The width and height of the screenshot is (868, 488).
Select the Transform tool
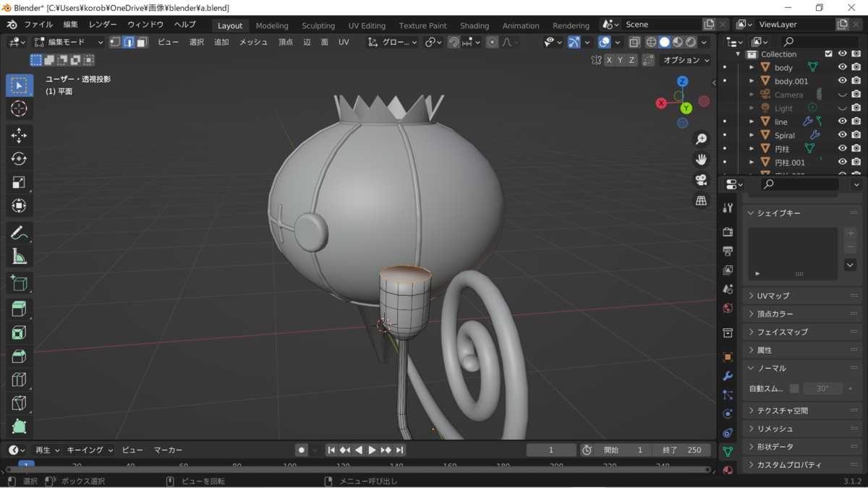[20, 206]
